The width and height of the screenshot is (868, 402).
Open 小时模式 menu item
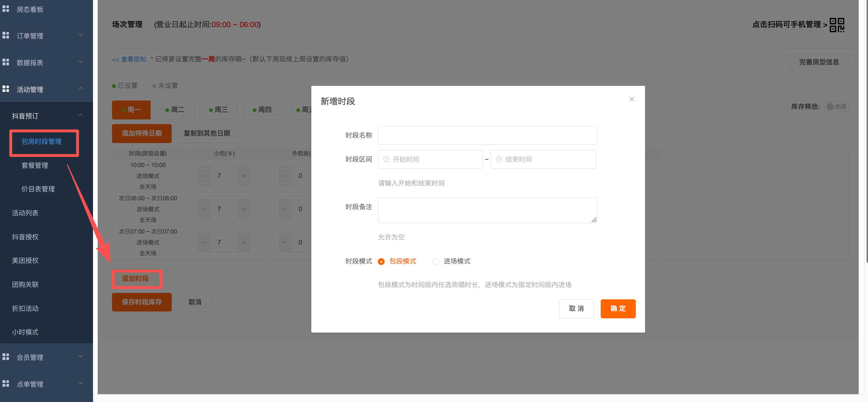click(25, 332)
